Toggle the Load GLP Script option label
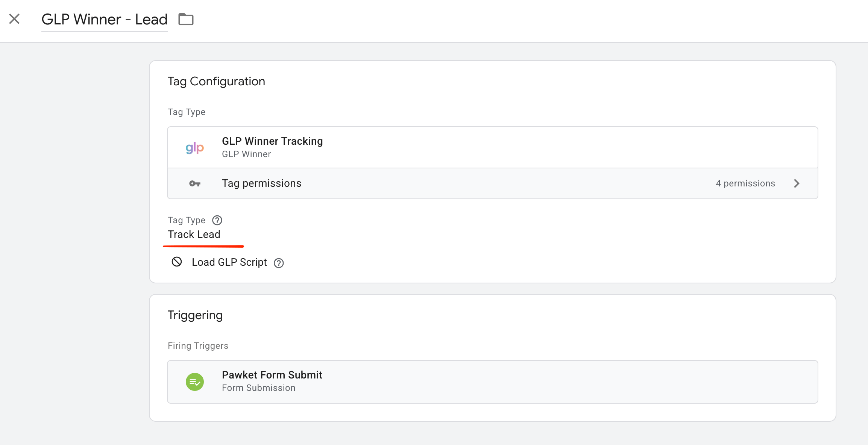 (229, 262)
